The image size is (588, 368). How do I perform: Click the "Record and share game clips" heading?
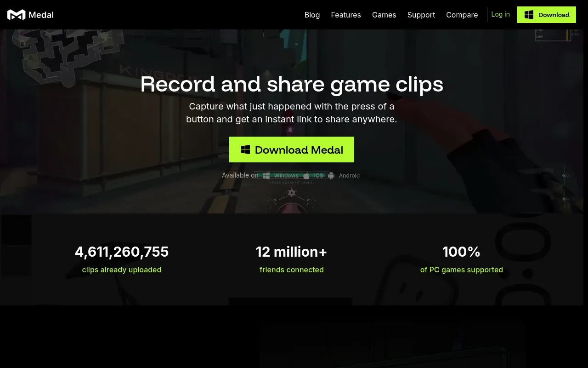click(x=292, y=84)
